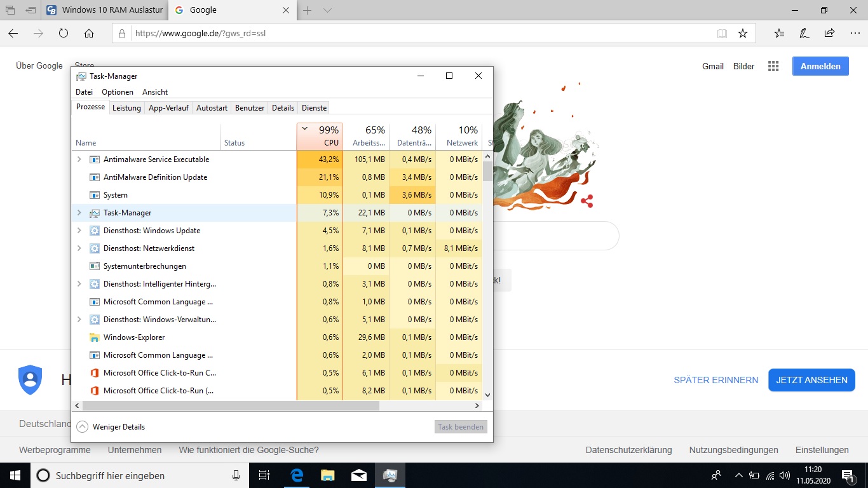Open the Mail app from the taskbar
This screenshot has width=868, height=488.
pyautogui.click(x=358, y=475)
